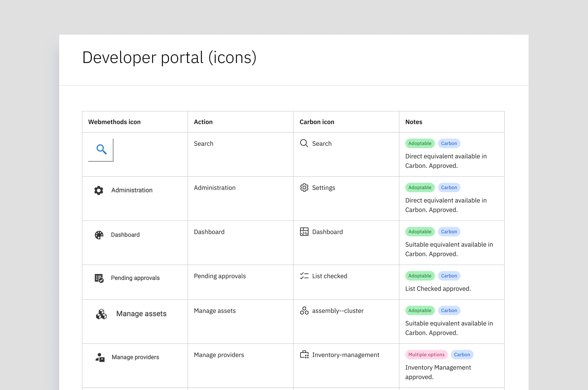The height and width of the screenshot is (390, 588).
Task: Click the Dashboard label in Carbon icon column
Action: [x=327, y=232]
